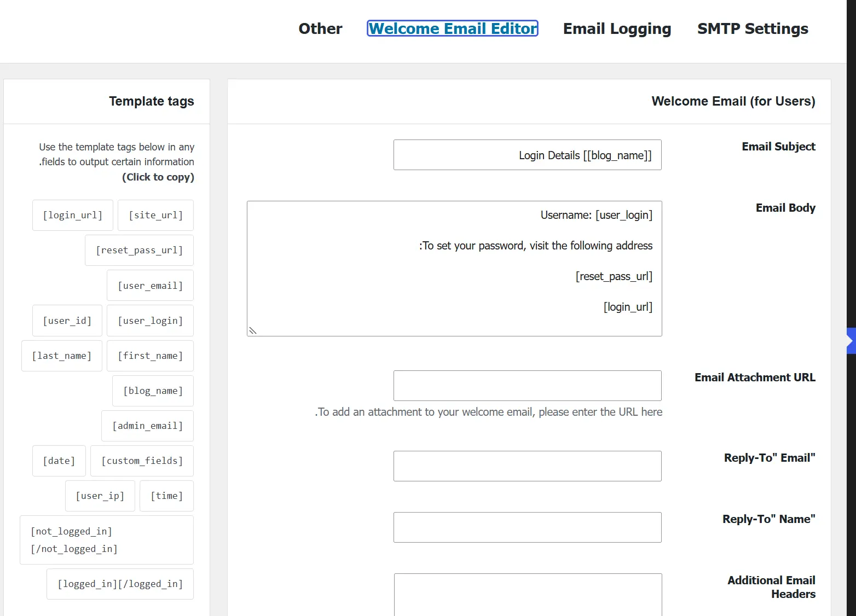Copy the [custom_fields] tag
This screenshot has width=856, height=616.
142,461
